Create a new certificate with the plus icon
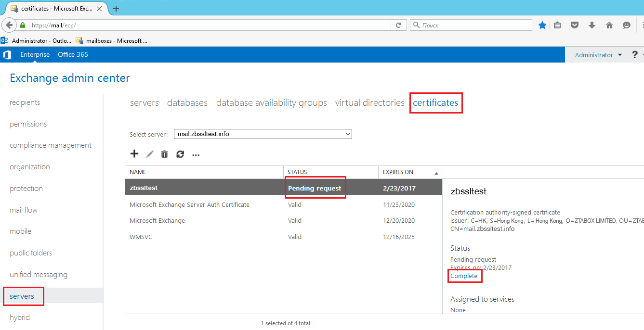The image size is (644, 330). coord(134,153)
